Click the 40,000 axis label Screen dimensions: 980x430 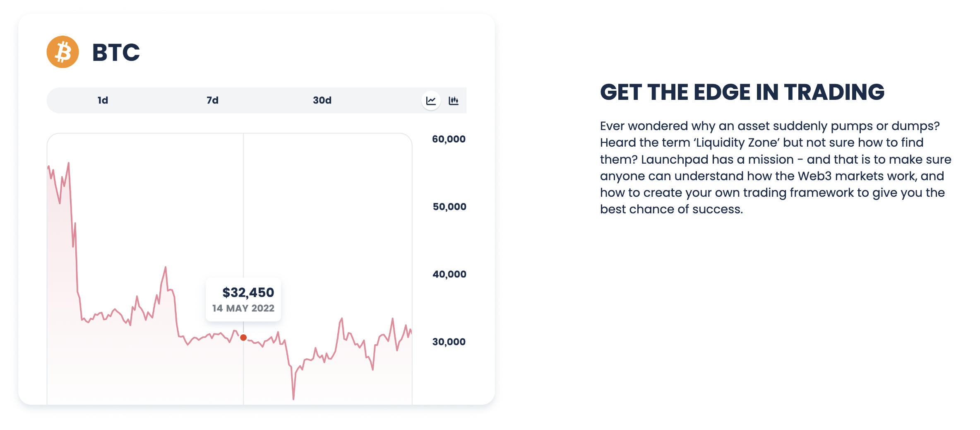(449, 274)
